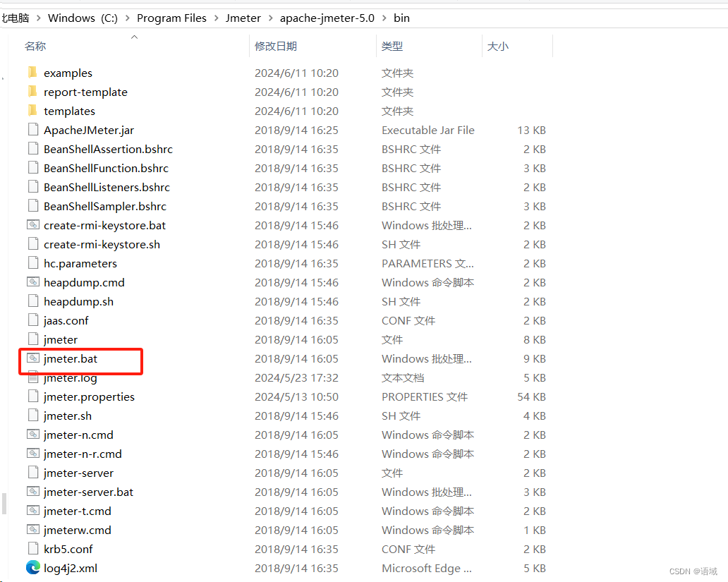
Task: Sort by the 类型 column header
Action: (x=392, y=46)
